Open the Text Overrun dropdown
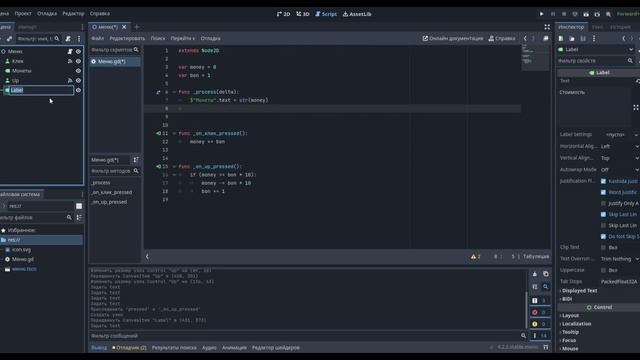 point(619,259)
